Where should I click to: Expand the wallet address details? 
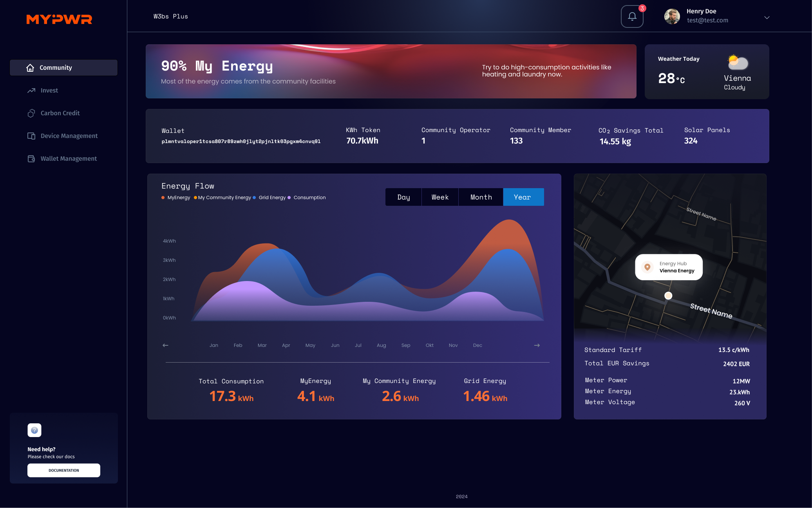241,141
